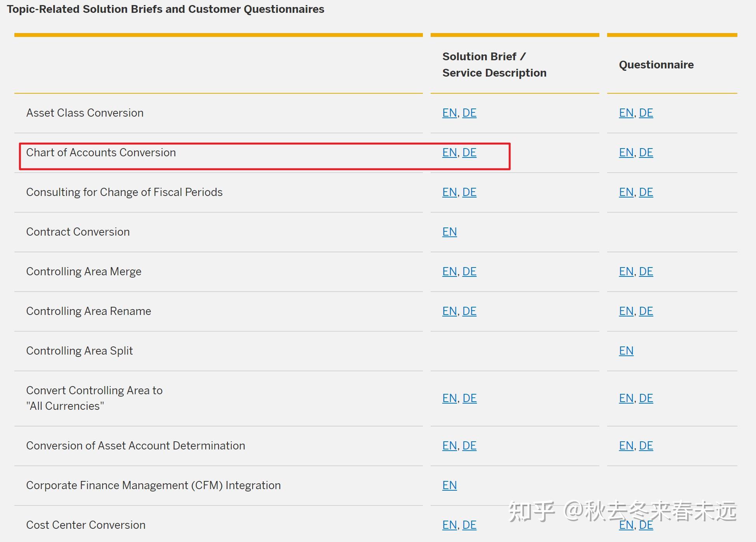This screenshot has width=756, height=542.
Task: Open the EN Questionnaire for Controlling Area Rename
Action: point(626,311)
